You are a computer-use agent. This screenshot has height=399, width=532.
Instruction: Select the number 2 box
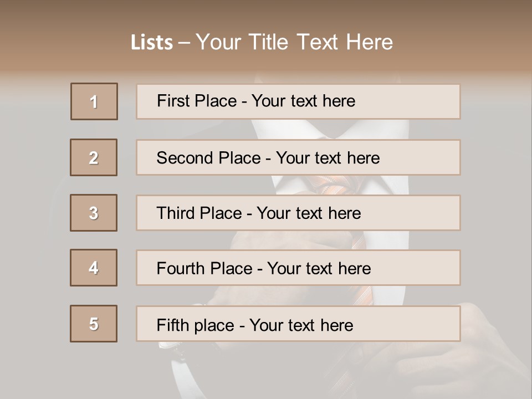point(94,157)
